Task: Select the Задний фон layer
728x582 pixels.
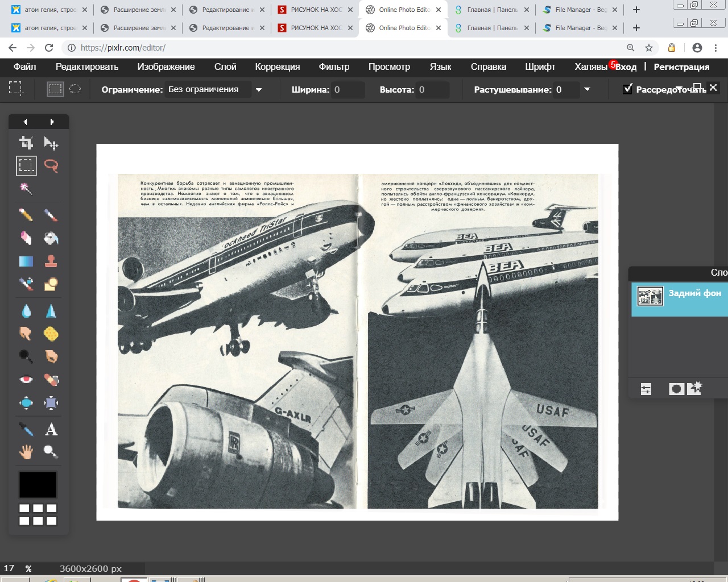Action: click(680, 299)
